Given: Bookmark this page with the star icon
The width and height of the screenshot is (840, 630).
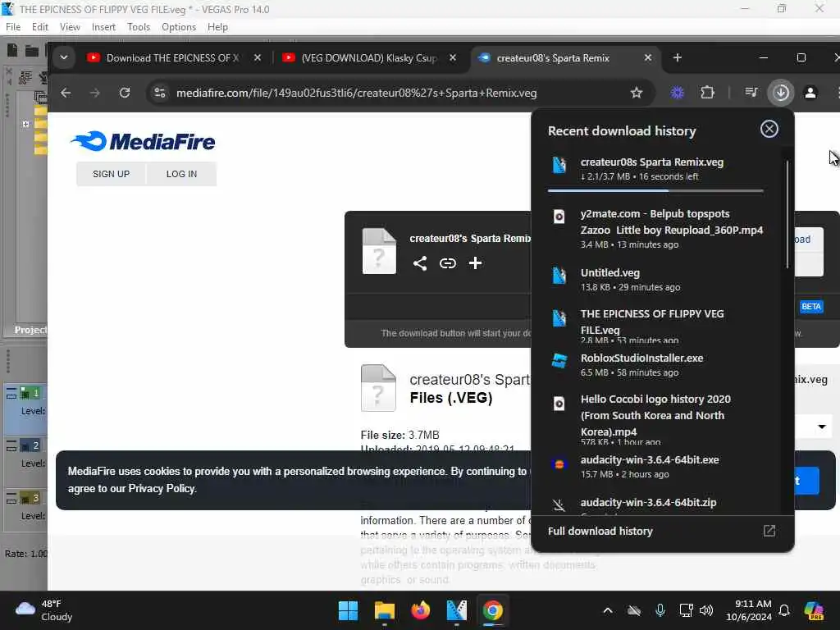Looking at the screenshot, I should click(637, 93).
